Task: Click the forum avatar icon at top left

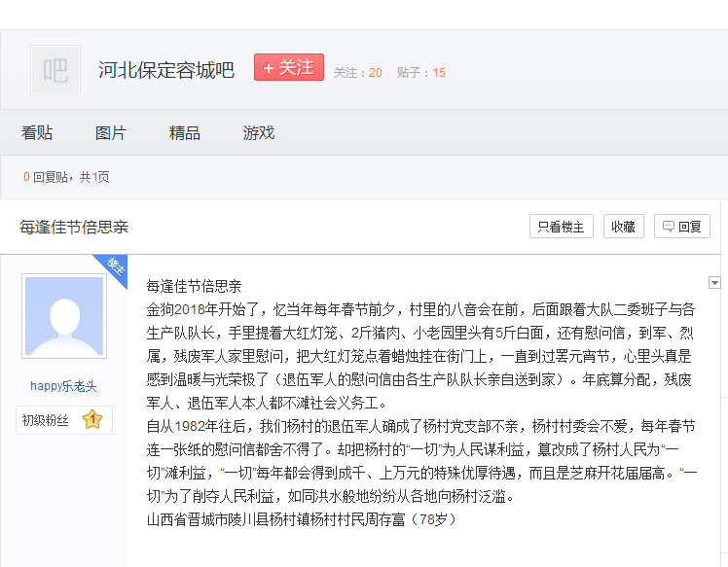Action: (55, 70)
